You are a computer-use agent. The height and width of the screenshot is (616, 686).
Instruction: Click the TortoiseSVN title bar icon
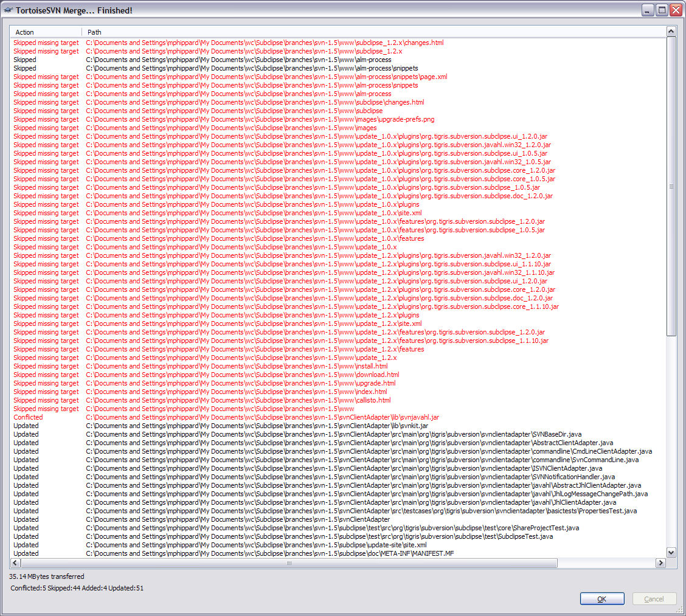coord(9,10)
